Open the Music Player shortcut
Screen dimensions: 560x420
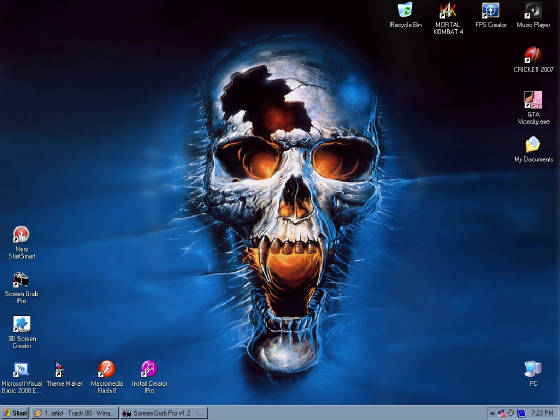[x=533, y=15]
